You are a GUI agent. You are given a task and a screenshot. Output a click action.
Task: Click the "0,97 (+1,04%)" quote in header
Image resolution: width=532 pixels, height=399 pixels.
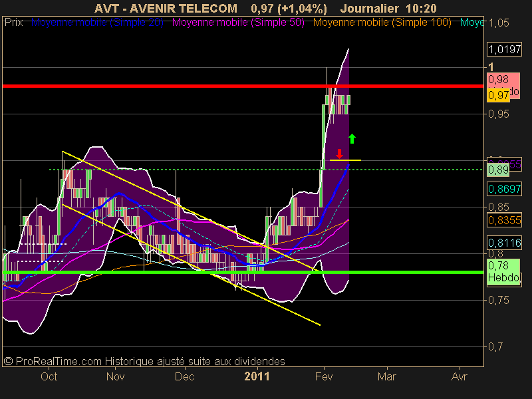coord(289,8)
